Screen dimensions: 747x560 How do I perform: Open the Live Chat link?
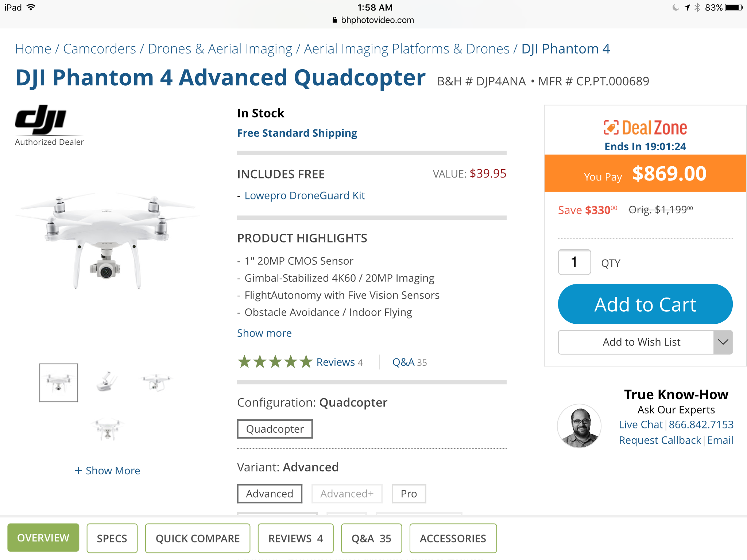641,424
